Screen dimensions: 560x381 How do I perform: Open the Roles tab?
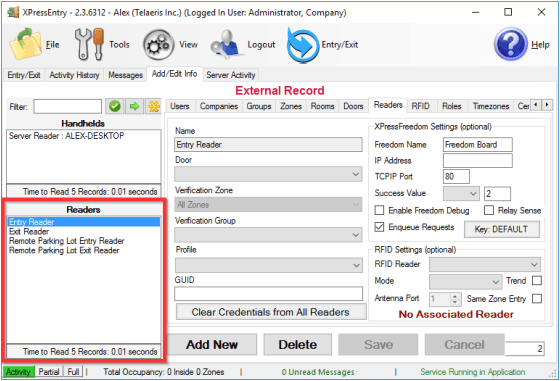tap(452, 106)
